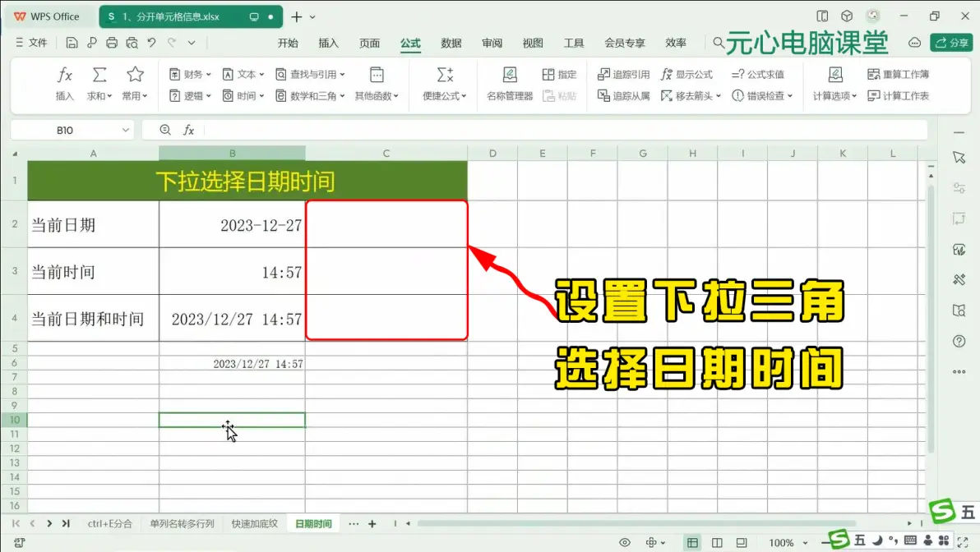Open the Name Box dropdown arrow
The image size is (980, 552).
pyautogui.click(x=125, y=130)
